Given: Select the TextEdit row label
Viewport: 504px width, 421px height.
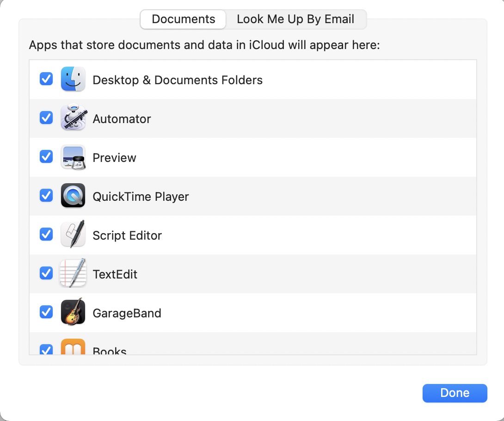Looking at the screenshot, I should click(115, 274).
